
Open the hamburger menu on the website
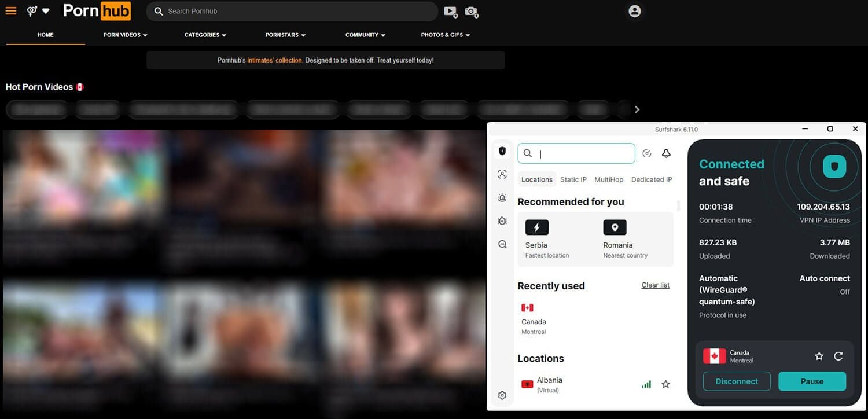(11, 11)
